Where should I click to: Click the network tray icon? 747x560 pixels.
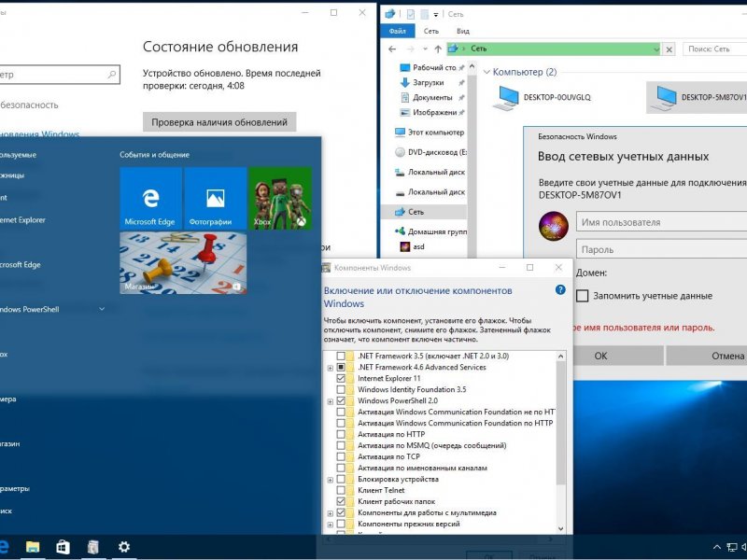pyautogui.click(x=731, y=547)
